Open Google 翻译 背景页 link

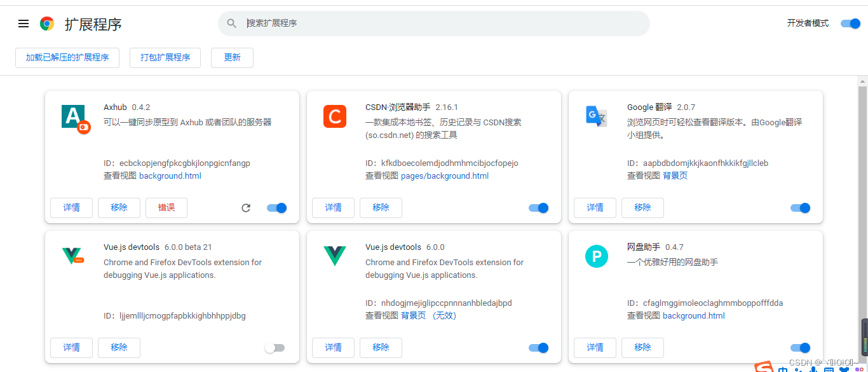click(x=675, y=176)
